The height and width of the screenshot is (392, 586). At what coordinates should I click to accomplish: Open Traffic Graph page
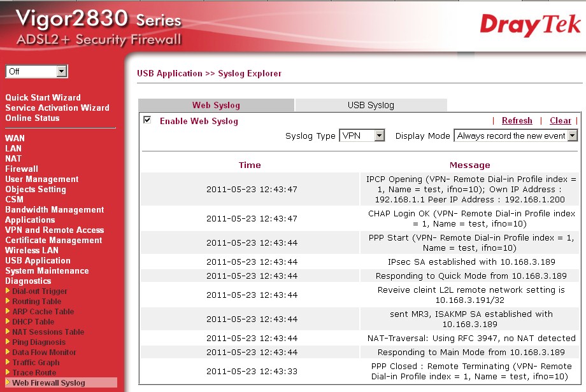[x=36, y=362]
